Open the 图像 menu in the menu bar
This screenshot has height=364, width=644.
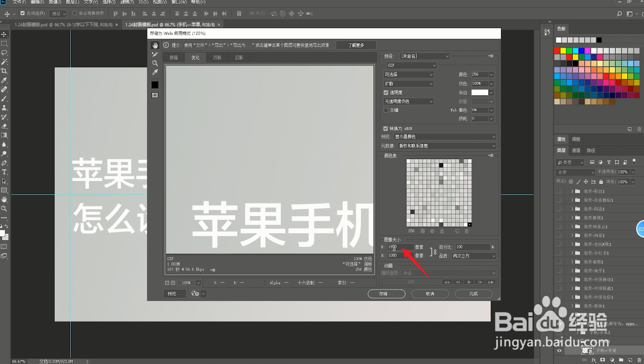tap(55, 2)
